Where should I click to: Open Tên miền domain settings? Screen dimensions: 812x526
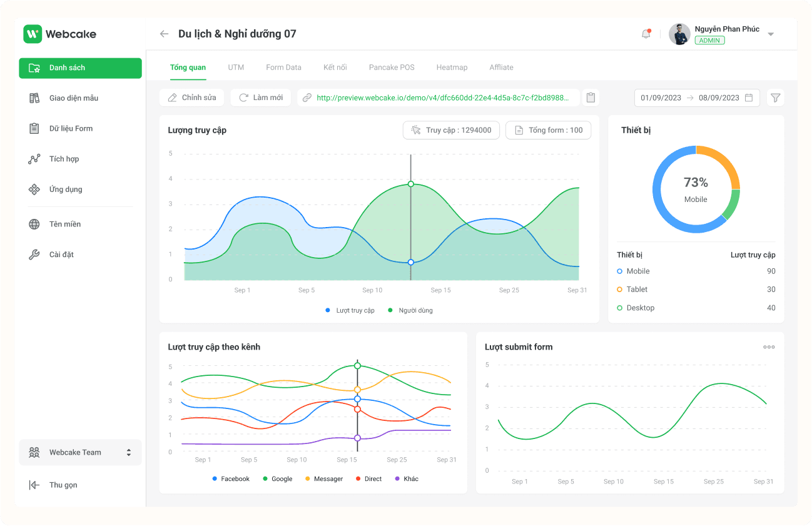66,224
